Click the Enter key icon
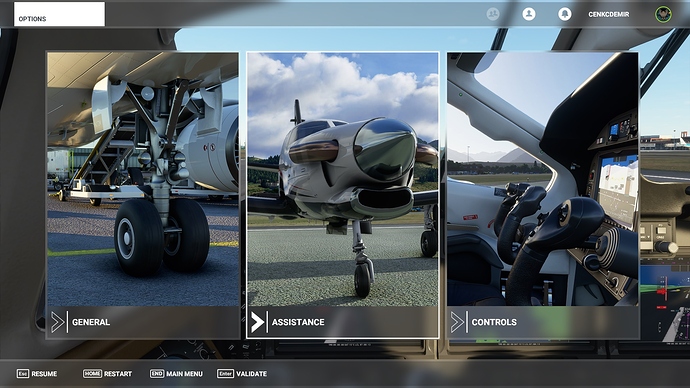 pos(225,373)
